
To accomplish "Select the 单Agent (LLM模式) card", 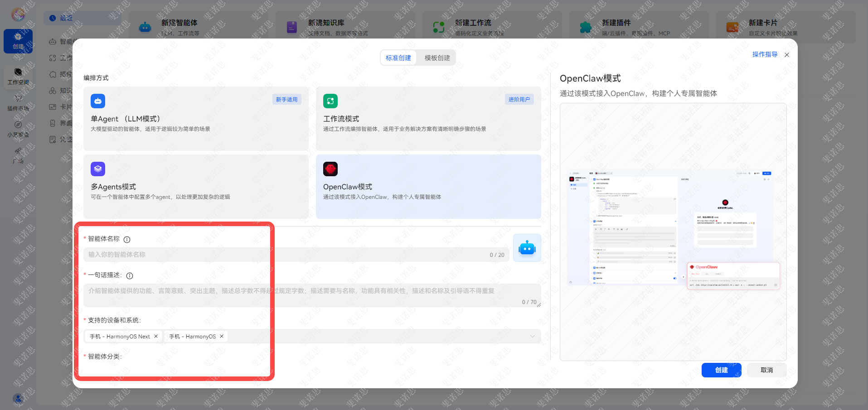I will (196, 119).
